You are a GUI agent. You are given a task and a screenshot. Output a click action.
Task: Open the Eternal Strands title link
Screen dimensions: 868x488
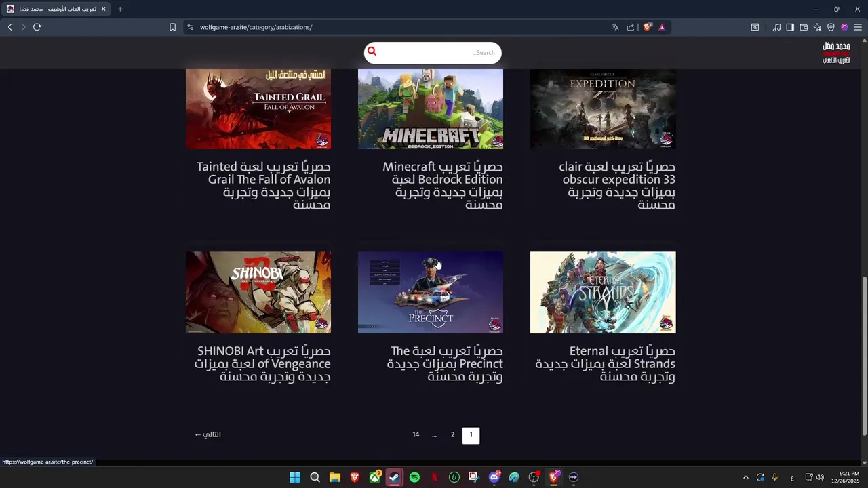click(605, 364)
